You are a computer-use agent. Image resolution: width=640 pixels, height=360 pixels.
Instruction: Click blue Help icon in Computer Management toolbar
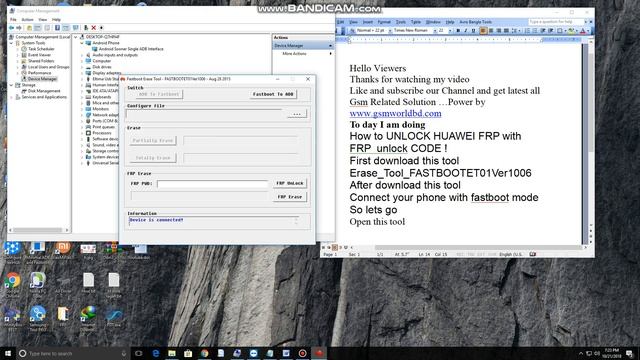coord(57,28)
